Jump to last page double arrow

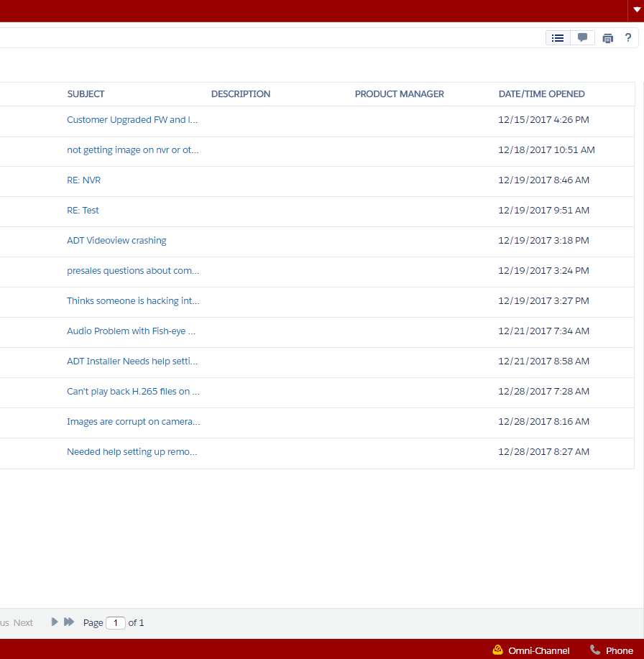pos(69,622)
